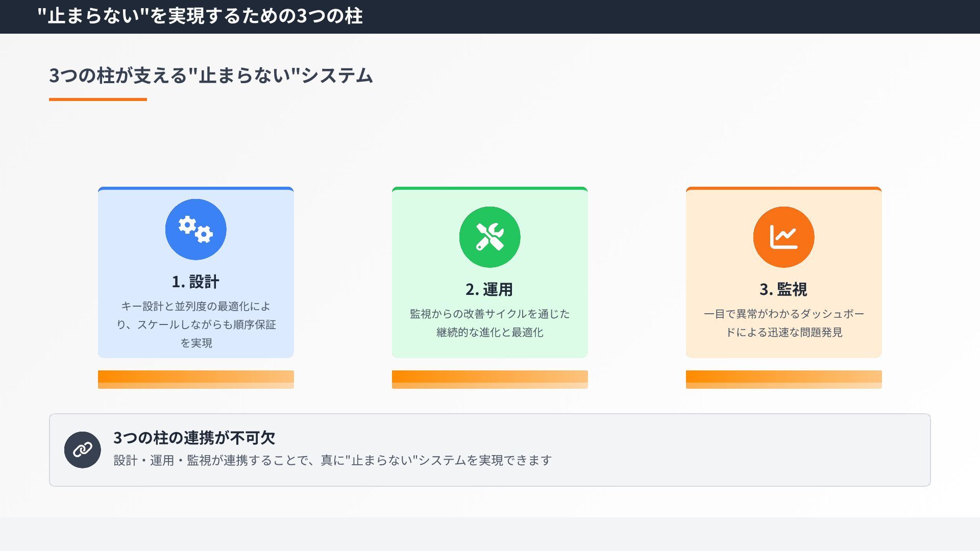Click the sentence starting with 設計・運用・監視が連携

(332, 460)
